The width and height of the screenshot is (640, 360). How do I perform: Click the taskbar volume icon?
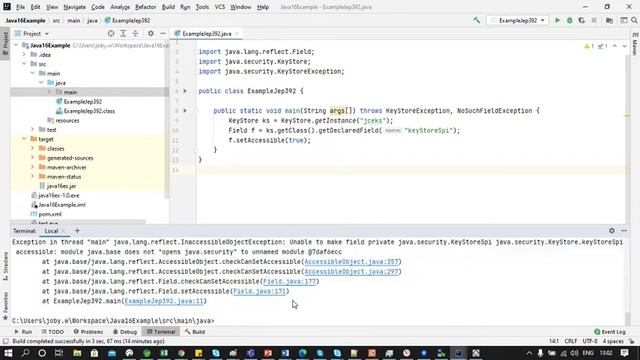pos(574,353)
